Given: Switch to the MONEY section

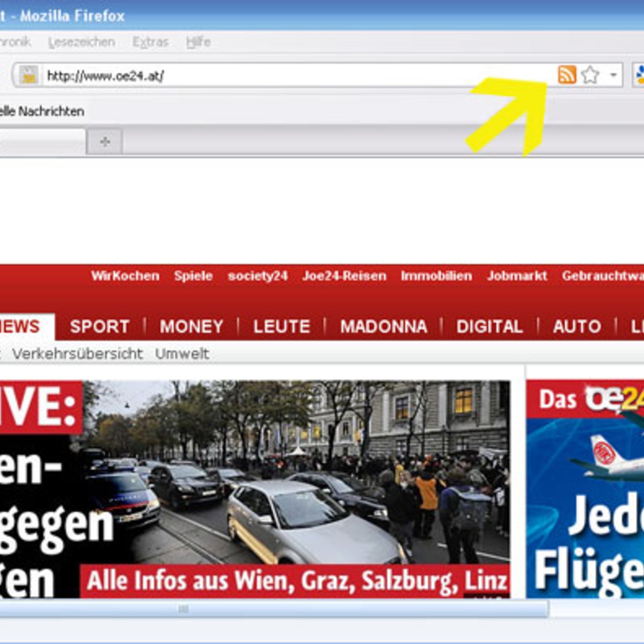Looking at the screenshot, I should click(191, 326).
